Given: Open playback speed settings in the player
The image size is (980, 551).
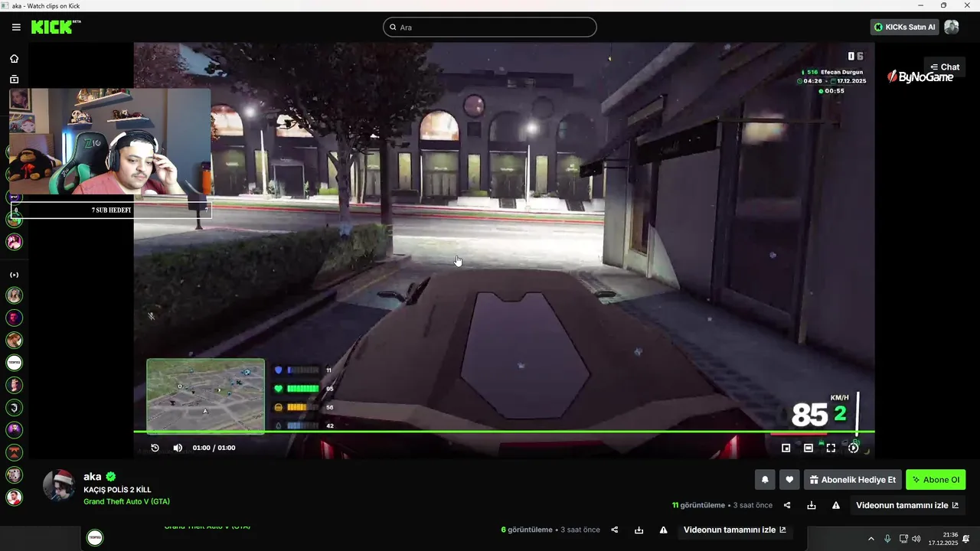Looking at the screenshot, I should (853, 448).
